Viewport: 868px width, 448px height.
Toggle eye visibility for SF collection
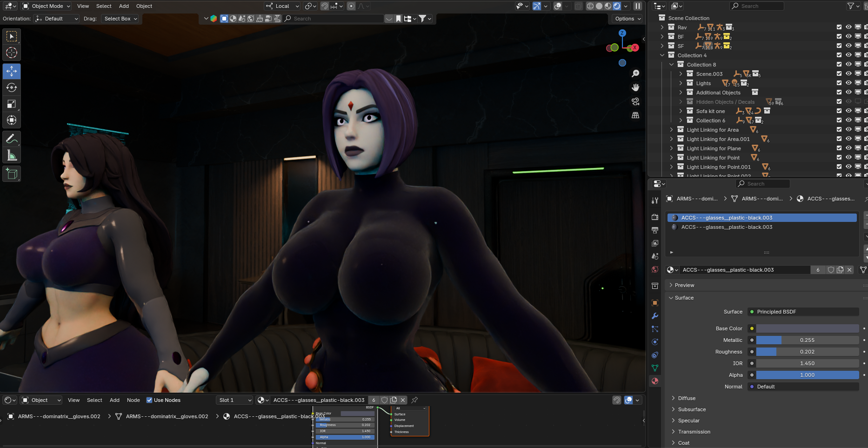(x=848, y=46)
